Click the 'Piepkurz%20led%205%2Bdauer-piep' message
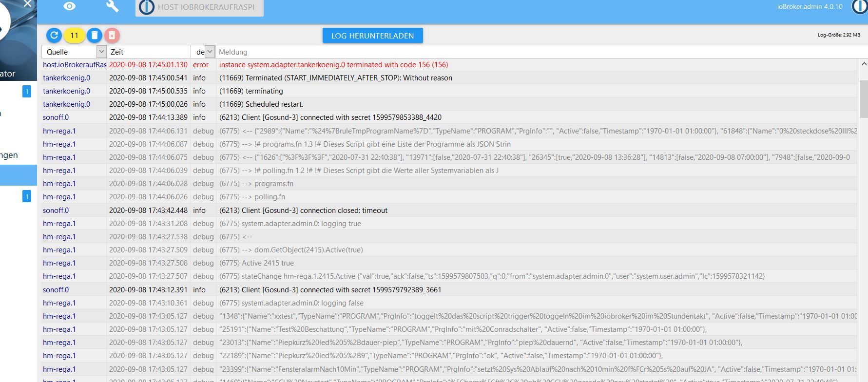868x382 pixels. pos(481,342)
